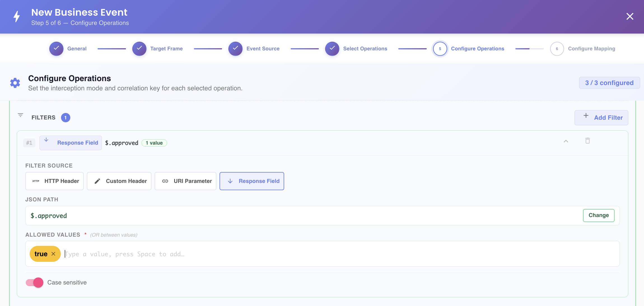The image size is (644, 306).
Task: Select Custom Header filter source
Action: 119,181
